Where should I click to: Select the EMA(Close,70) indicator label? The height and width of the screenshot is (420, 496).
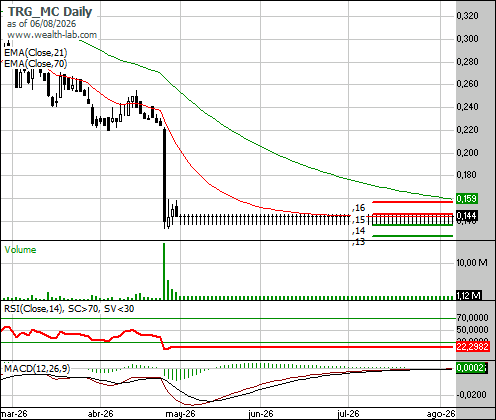36,63
